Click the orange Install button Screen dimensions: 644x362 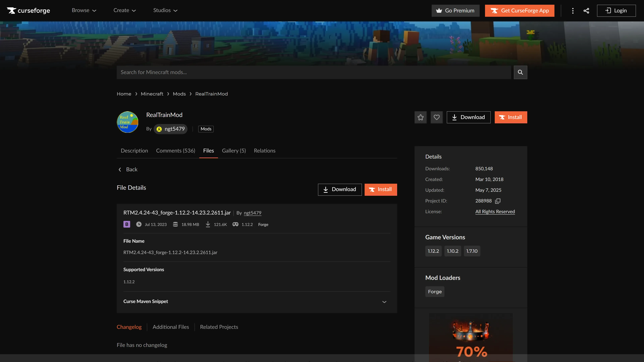(x=511, y=117)
